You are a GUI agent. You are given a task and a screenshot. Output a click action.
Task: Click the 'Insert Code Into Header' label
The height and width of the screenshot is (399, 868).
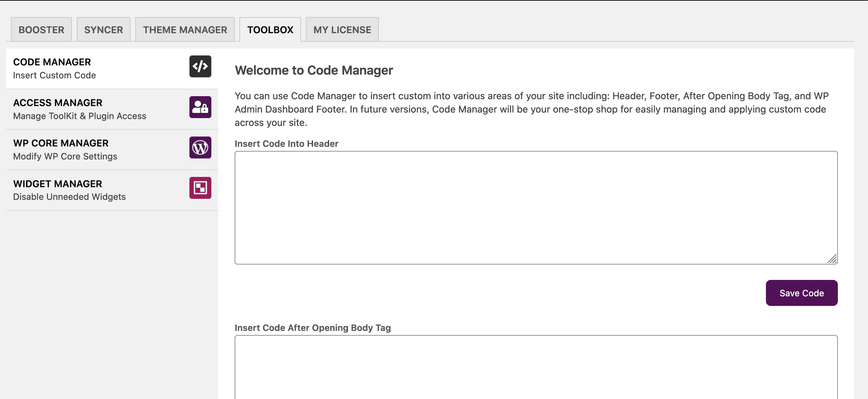point(286,144)
